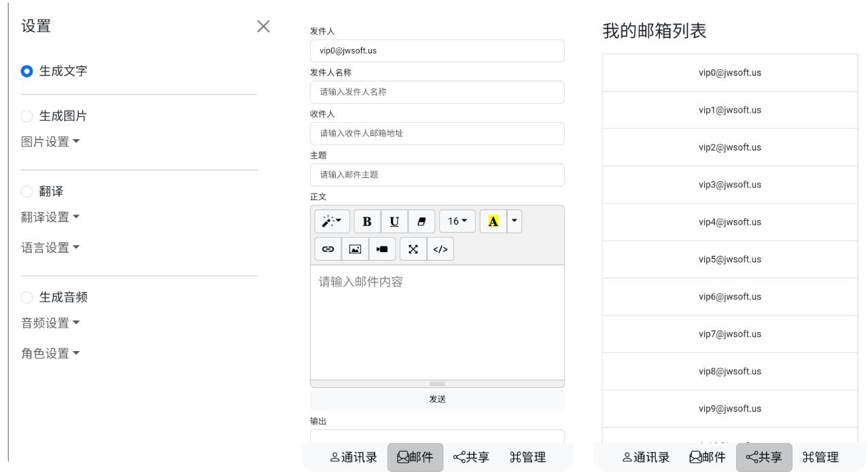
Task: Select vip3@jwsoft.us from the mailbox list
Action: coord(729,185)
